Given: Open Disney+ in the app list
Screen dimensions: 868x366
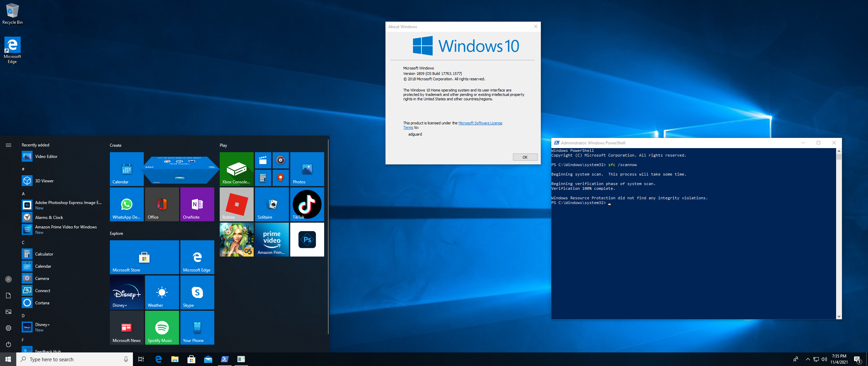Looking at the screenshot, I should coord(62,327).
